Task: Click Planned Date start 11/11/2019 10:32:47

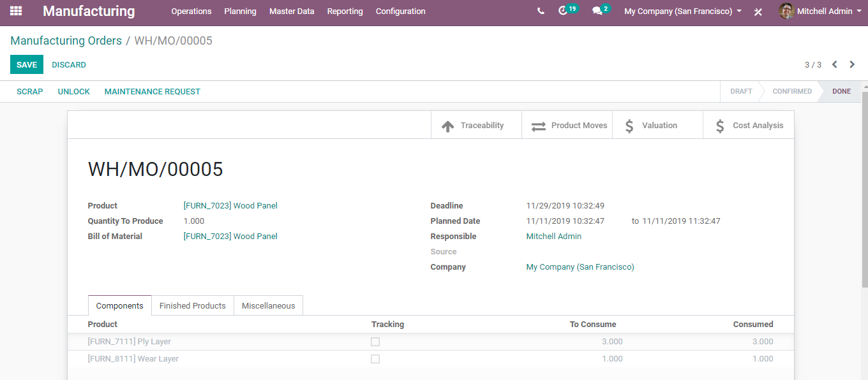Action: [565, 221]
